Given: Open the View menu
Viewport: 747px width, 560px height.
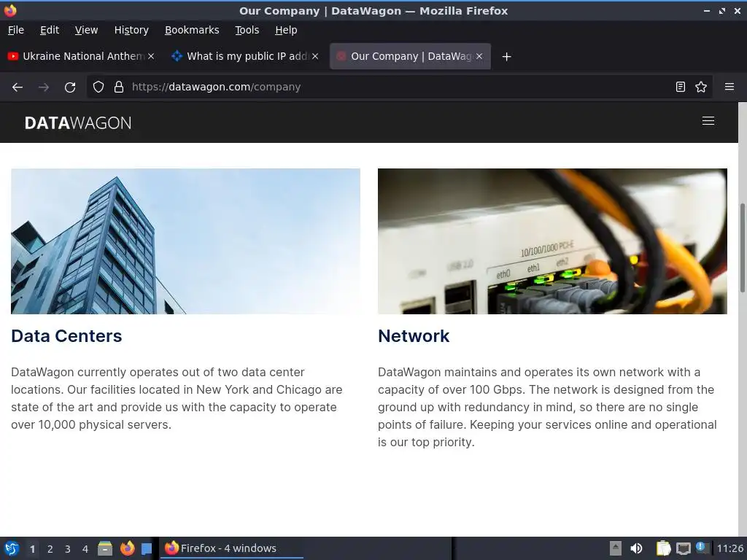Looking at the screenshot, I should (x=86, y=30).
